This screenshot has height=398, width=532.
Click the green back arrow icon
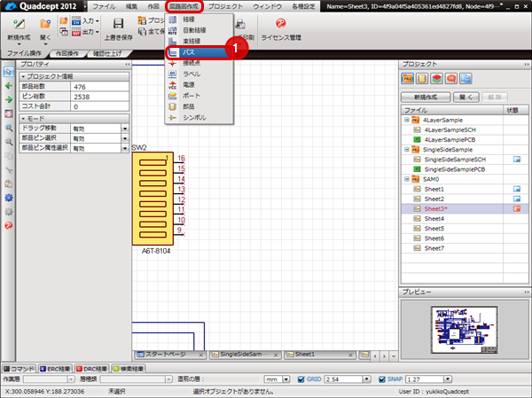tap(9, 85)
